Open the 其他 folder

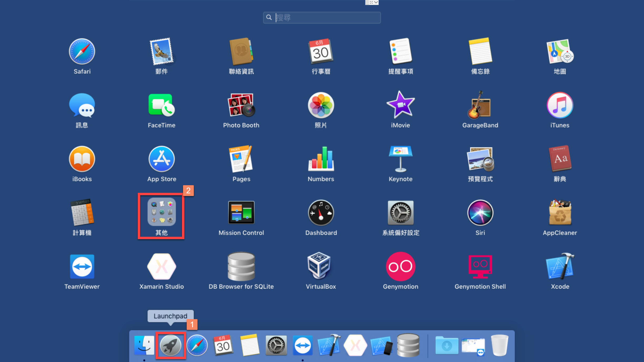pos(161,212)
